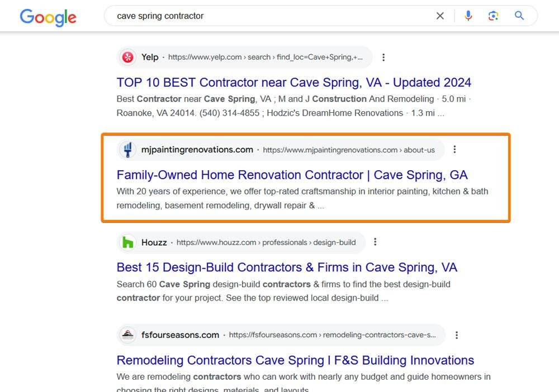Click the magnifying glass search button
Screen dimensions: 559x392
(519, 16)
